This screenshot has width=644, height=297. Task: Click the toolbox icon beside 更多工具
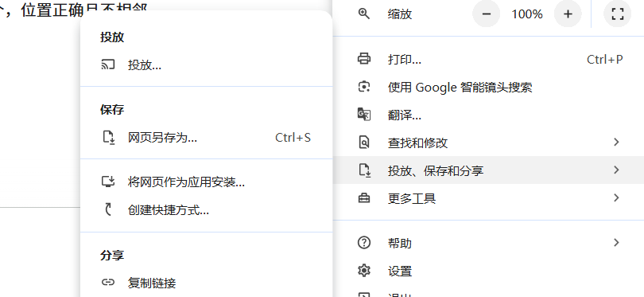pos(364,198)
